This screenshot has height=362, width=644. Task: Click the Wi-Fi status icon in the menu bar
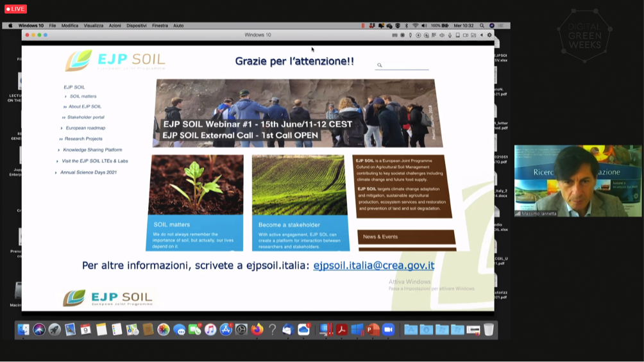(x=415, y=26)
